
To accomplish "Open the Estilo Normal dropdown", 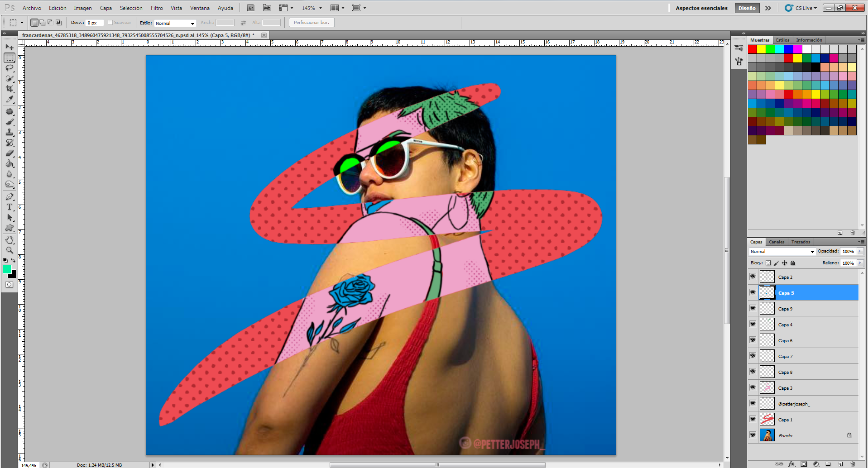I will pyautogui.click(x=175, y=23).
